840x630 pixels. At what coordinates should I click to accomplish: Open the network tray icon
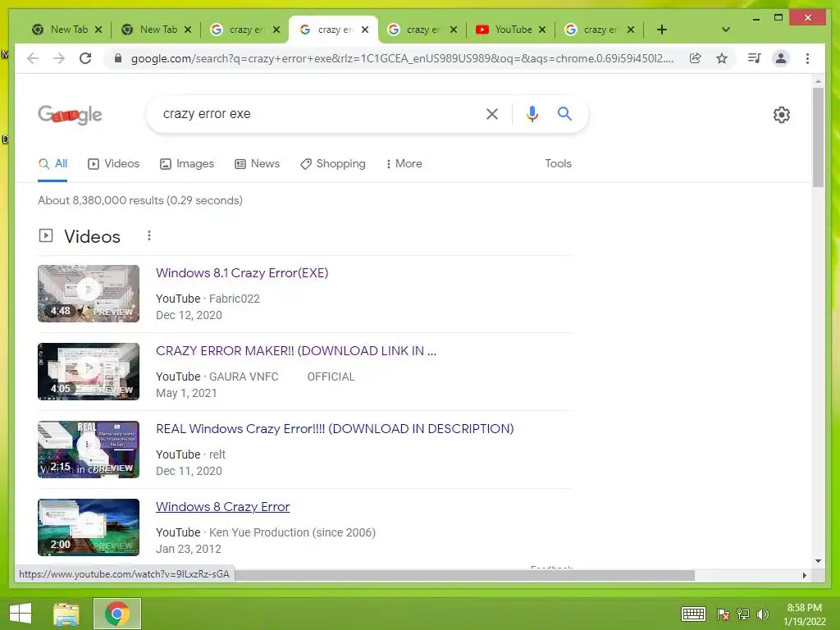click(x=743, y=614)
